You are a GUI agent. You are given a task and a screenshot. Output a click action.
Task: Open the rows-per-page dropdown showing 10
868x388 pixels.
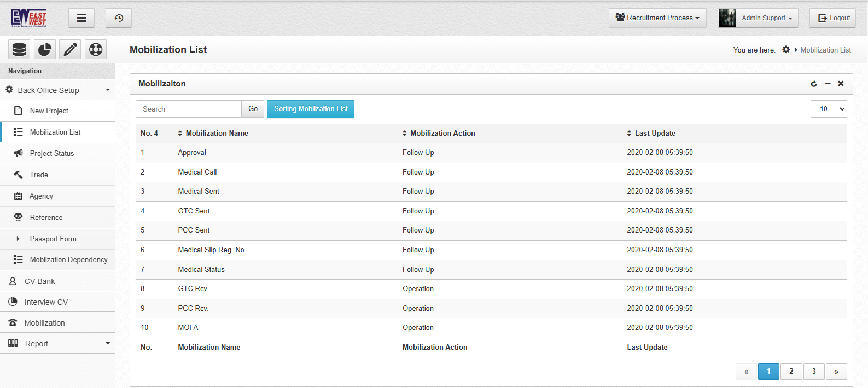829,109
